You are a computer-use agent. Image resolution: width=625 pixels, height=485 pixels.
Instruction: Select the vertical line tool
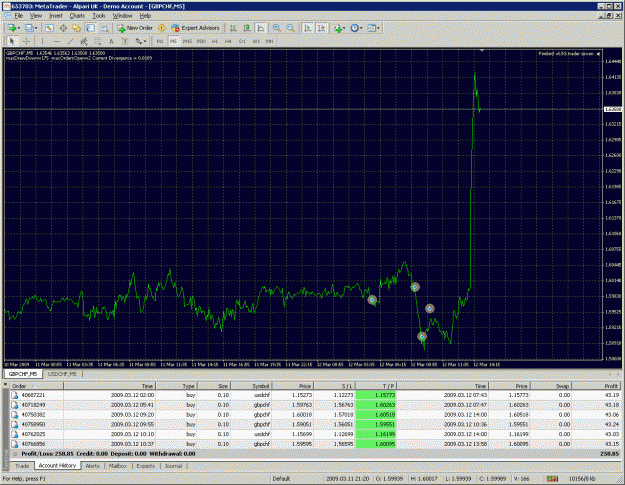43,41
